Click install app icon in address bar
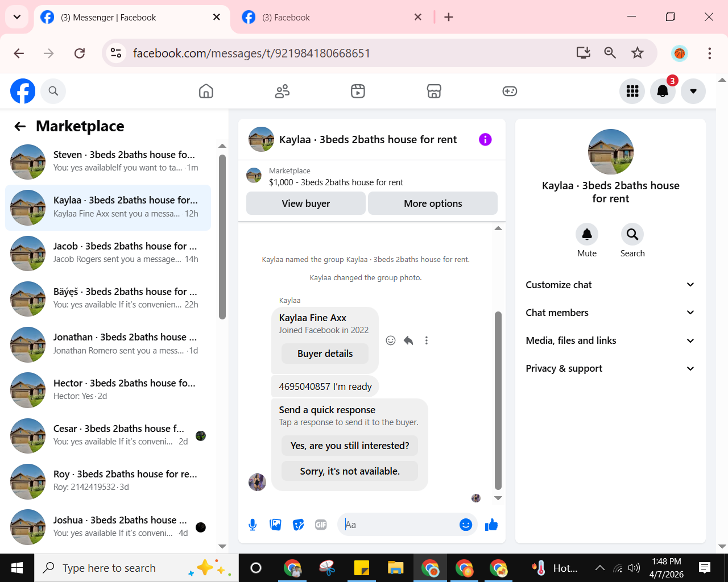Screen dimensions: 728x582 [x=584, y=53]
